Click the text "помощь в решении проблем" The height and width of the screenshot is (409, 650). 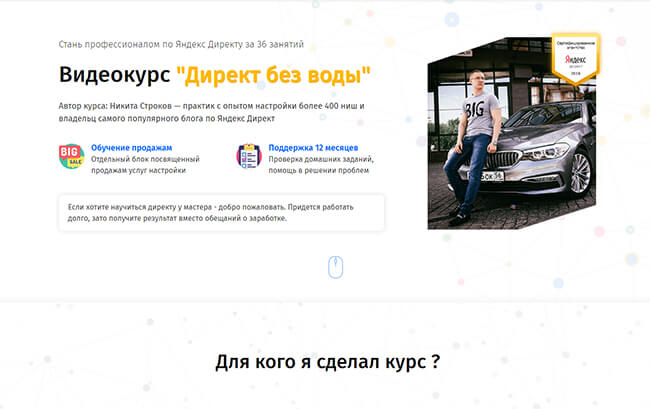[319, 170]
